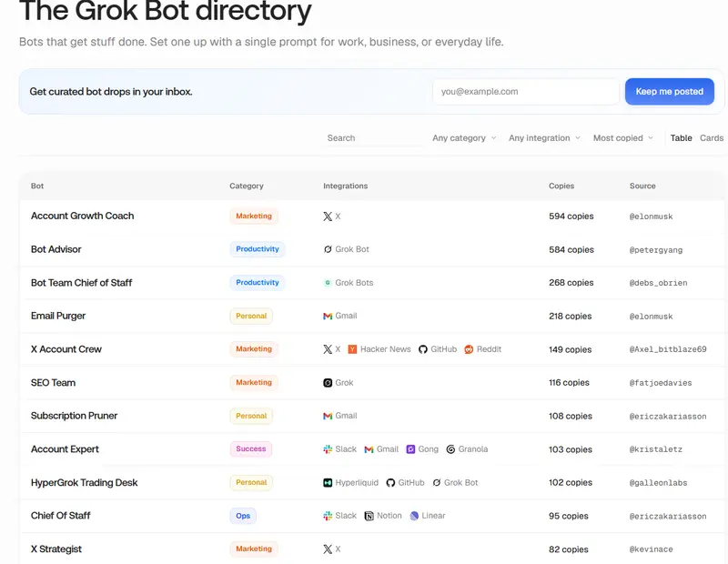Click Personal tag on Email Purger row
728x564 pixels.
click(251, 316)
